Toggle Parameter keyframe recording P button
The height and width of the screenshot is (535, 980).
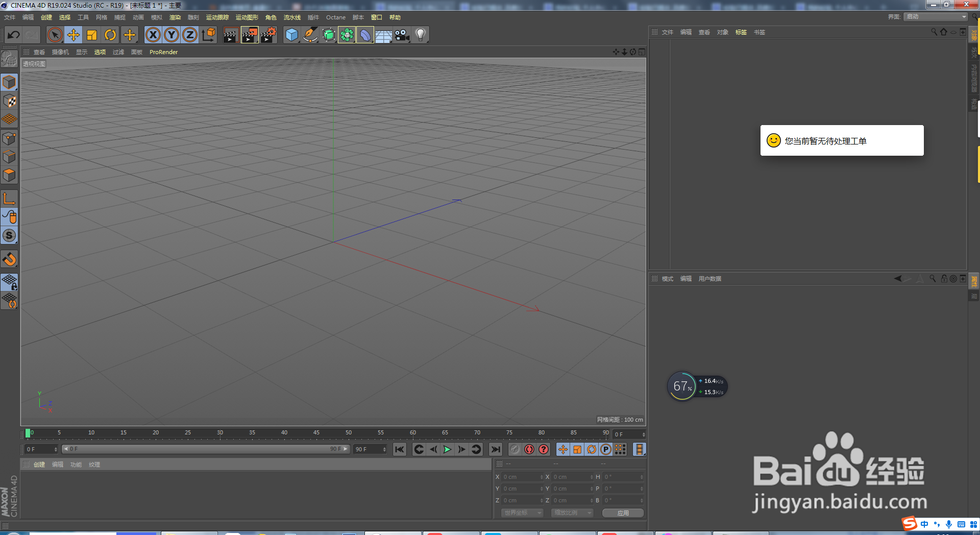606,449
